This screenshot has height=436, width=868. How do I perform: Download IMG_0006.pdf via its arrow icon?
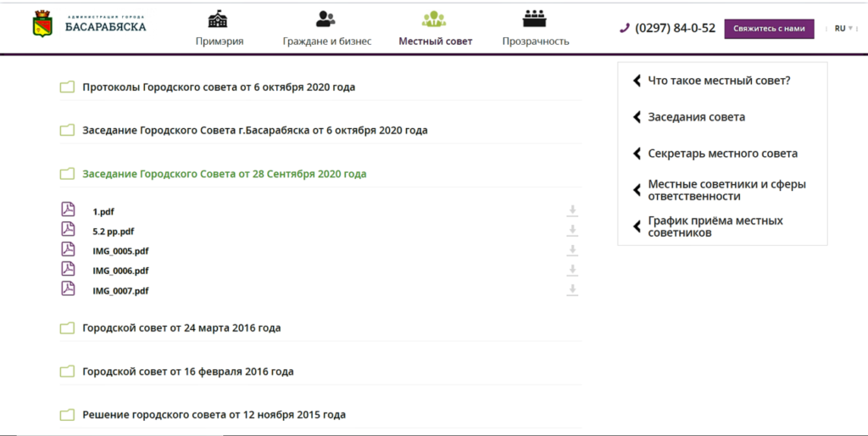coord(572,270)
